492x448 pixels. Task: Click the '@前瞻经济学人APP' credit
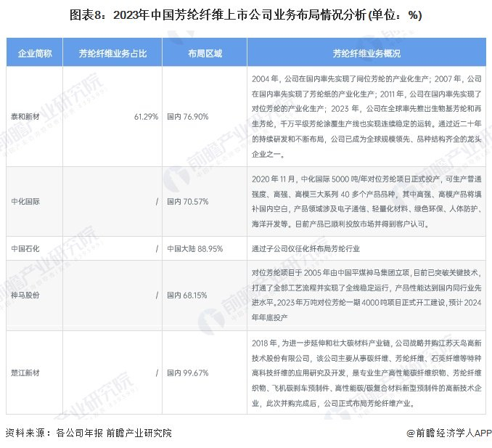[449, 433]
